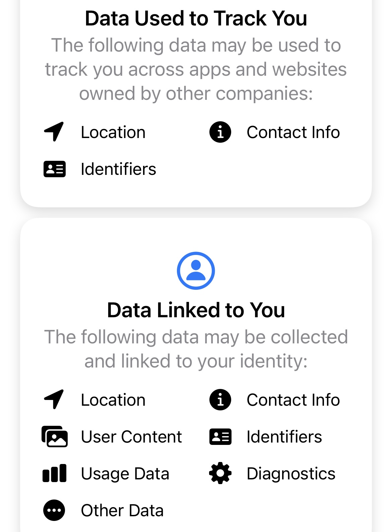Tap the User Content label
This screenshot has height=532, width=392.
pos(131,437)
